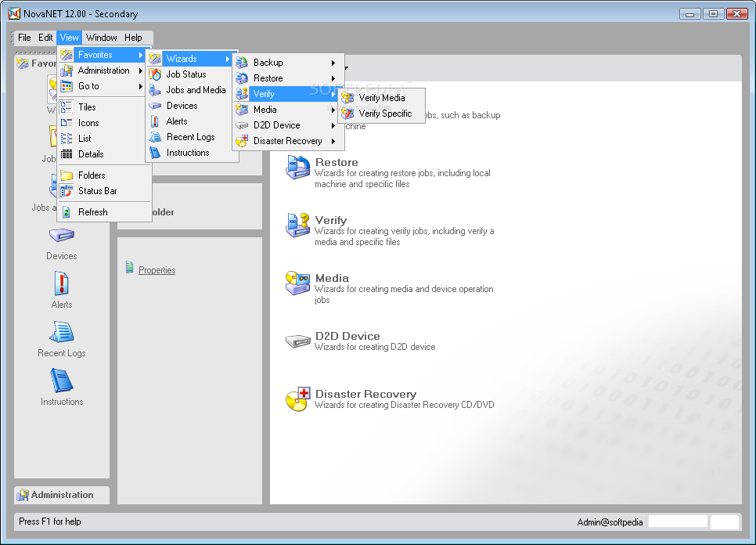Click 'Press F1 for help' status text
756x545 pixels.
point(49,522)
